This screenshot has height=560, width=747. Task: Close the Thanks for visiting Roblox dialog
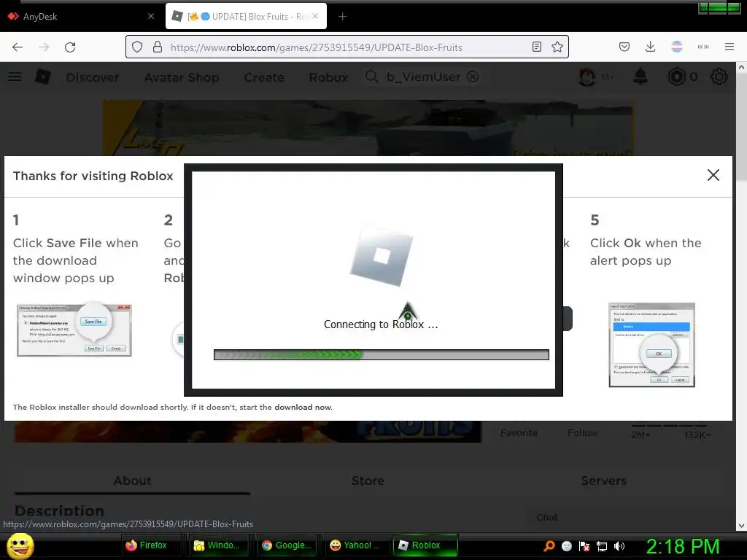click(713, 175)
